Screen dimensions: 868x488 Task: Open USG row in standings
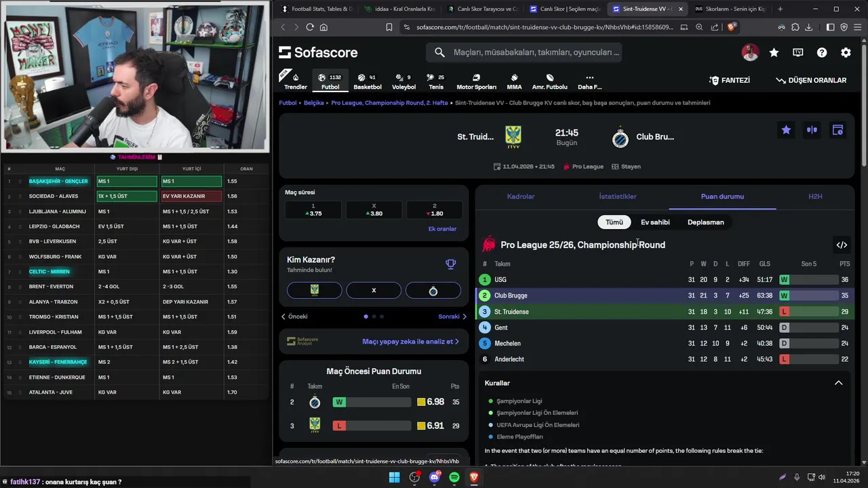(x=665, y=279)
